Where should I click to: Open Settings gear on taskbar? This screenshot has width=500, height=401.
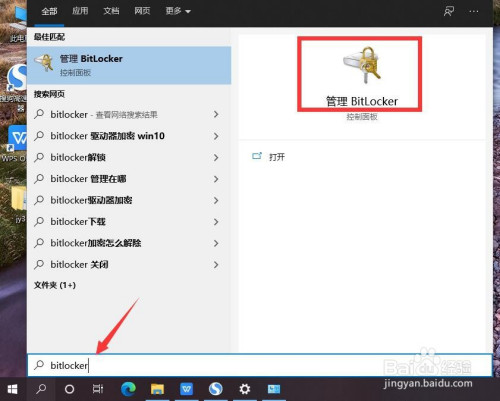pos(245,389)
